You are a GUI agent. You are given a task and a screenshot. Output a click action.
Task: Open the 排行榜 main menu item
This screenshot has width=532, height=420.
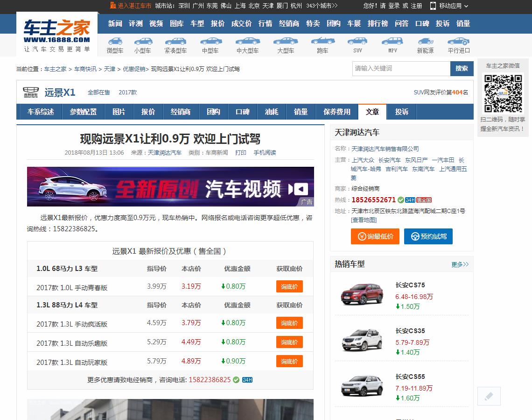point(378,23)
